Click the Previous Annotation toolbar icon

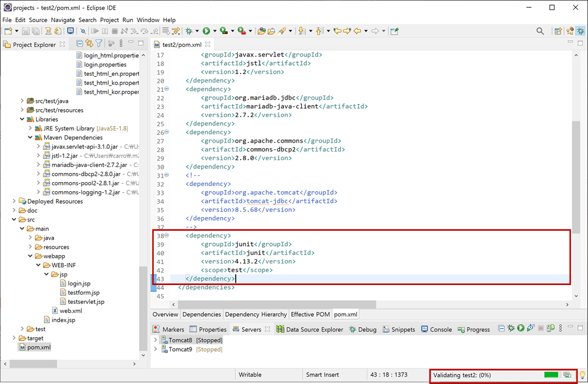[319, 31]
